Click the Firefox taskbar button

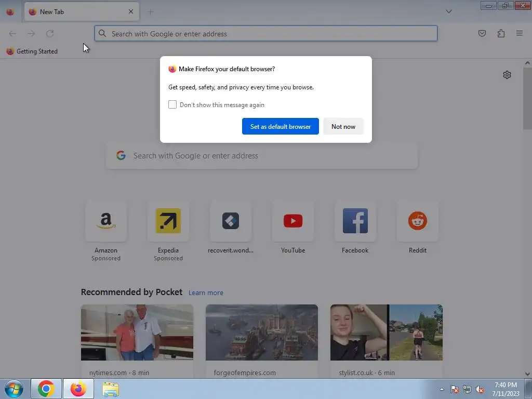78,389
